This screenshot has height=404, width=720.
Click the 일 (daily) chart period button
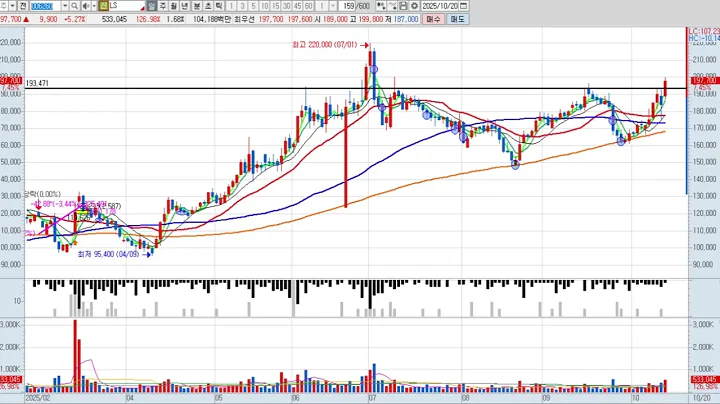(x=152, y=6)
